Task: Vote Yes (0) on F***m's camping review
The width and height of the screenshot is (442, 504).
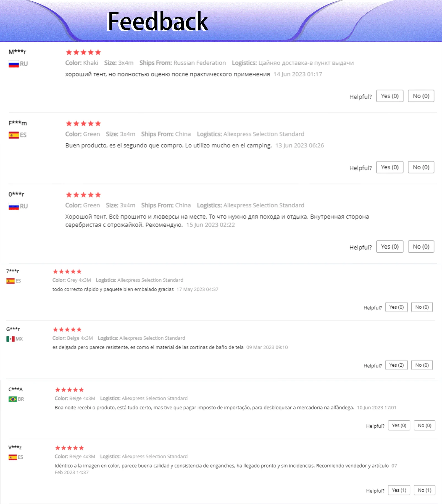Action: click(x=390, y=167)
